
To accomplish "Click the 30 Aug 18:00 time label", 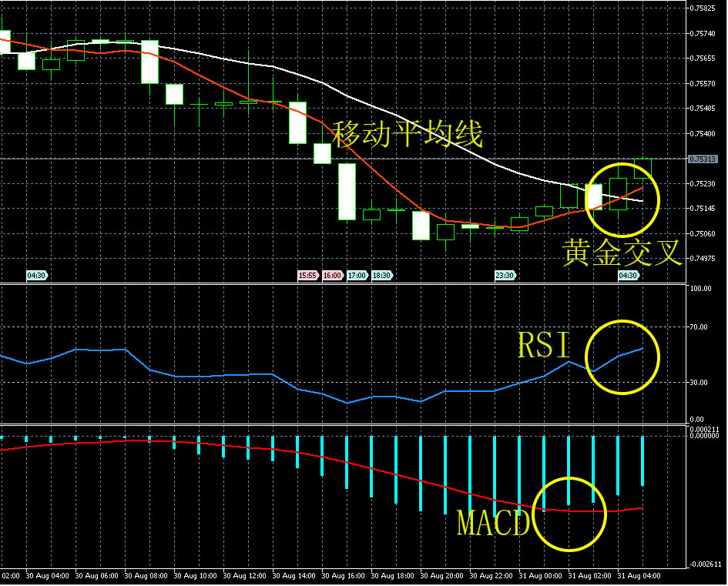I will [x=392, y=576].
